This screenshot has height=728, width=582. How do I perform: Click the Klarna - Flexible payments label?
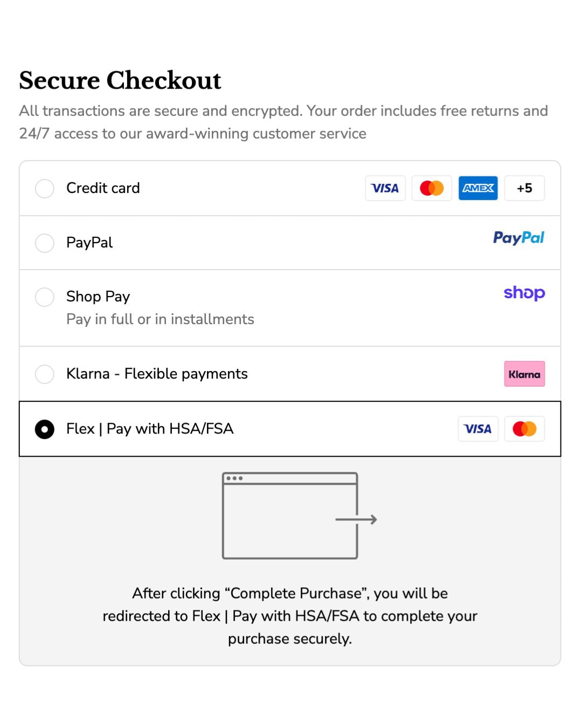pyautogui.click(x=157, y=374)
